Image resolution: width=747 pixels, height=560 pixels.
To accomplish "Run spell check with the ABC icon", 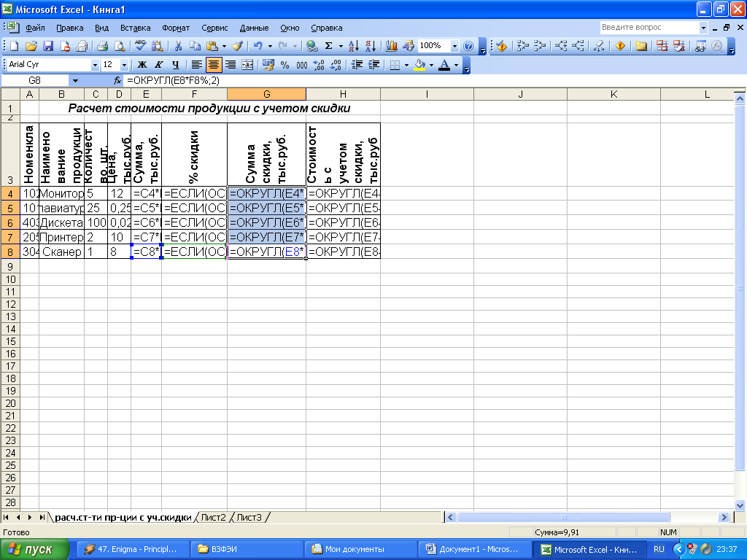I will pyautogui.click(x=140, y=46).
